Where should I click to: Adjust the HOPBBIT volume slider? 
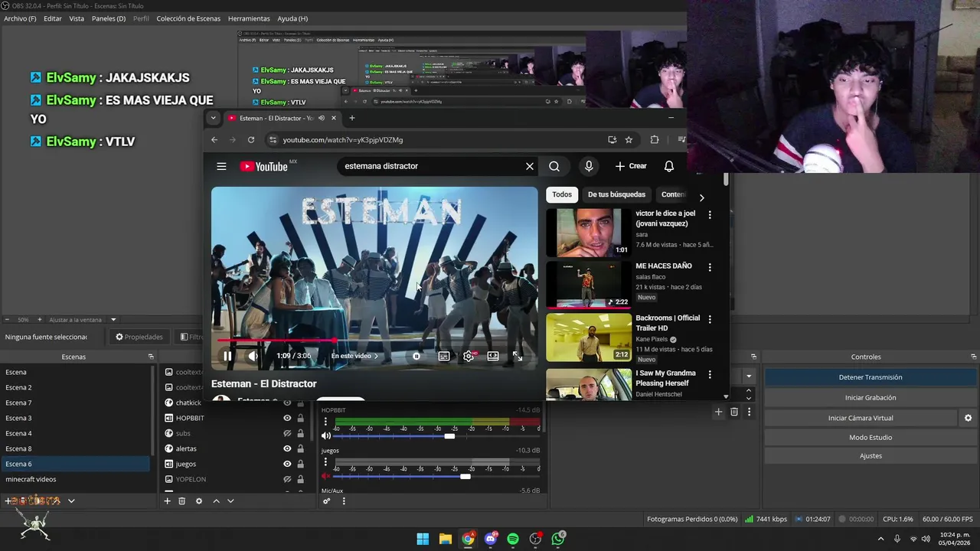pyautogui.click(x=449, y=435)
